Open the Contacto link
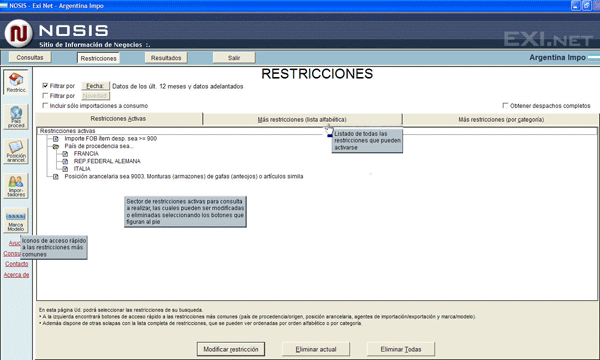 16,264
